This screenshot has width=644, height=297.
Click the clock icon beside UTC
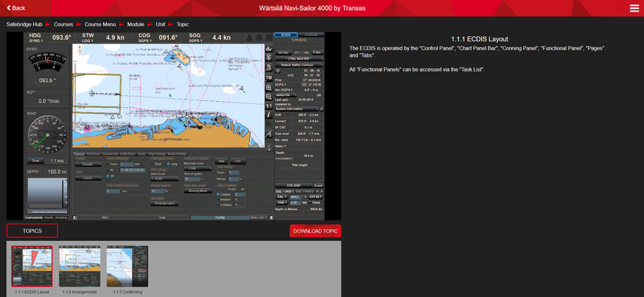(277, 70)
